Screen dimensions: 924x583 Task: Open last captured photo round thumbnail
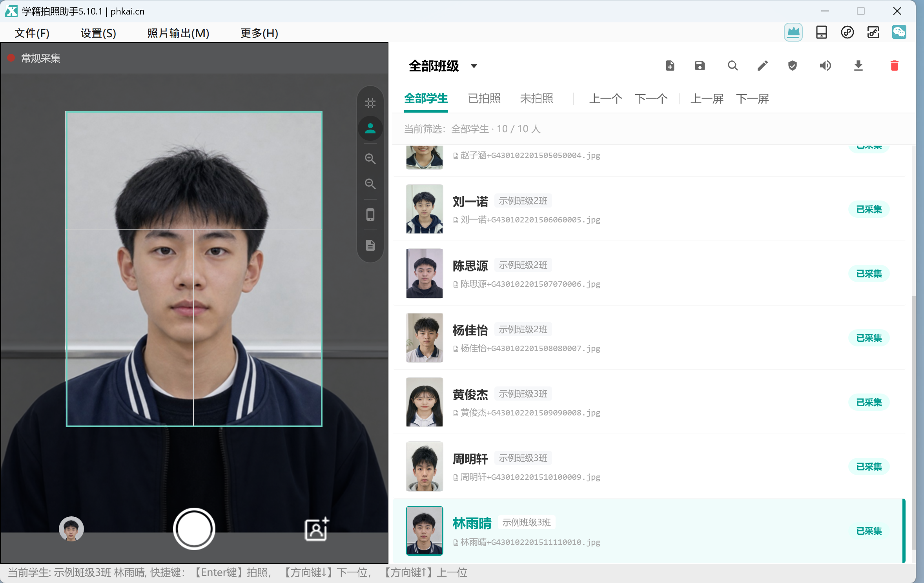pos(71,529)
